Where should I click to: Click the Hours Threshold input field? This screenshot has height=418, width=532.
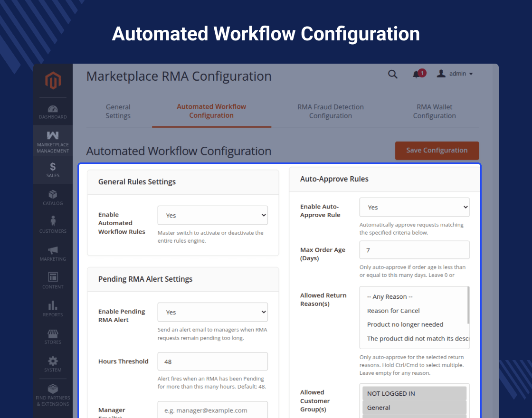coord(213,361)
